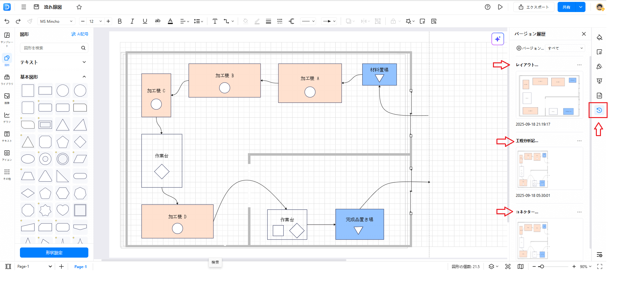Click the play presentation icon
Viewport: 644px width, 294px height.
tap(500, 7)
